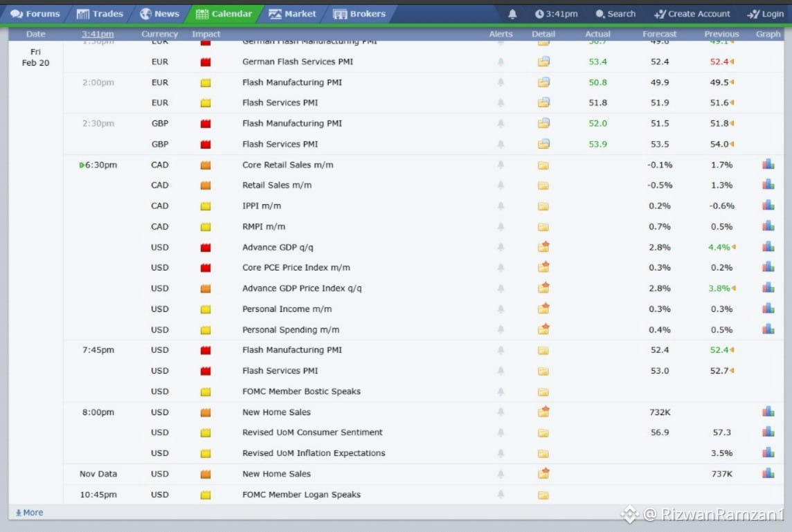Open graph for Revised UoM Inflation Expectations
Screen dimensions: 792x532
(x=768, y=452)
